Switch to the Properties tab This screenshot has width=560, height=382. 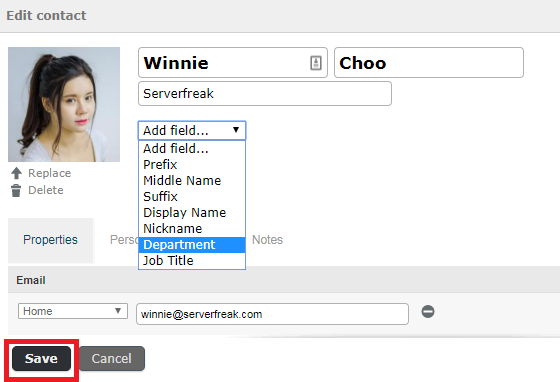50,240
